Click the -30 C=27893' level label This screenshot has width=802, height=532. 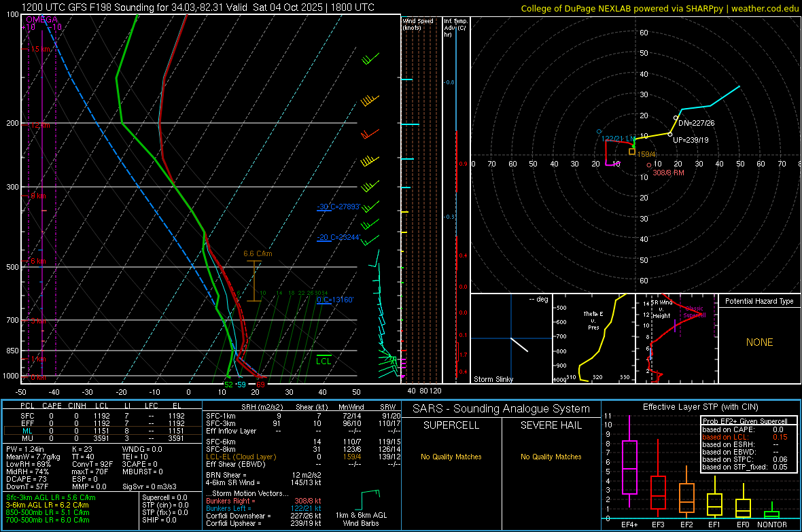tap(338, 207)
